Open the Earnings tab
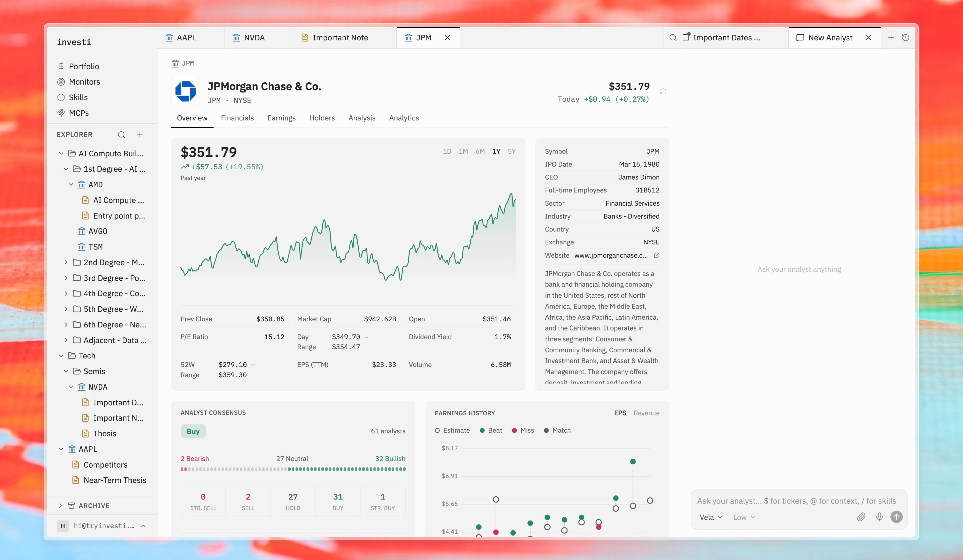The image size is (963, 560). [281, 118]
